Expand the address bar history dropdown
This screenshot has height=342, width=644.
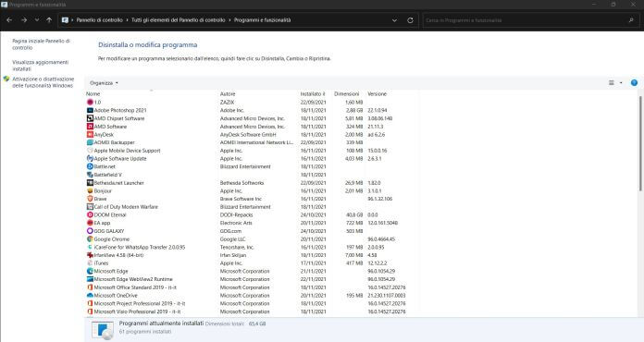click(394, 20)
